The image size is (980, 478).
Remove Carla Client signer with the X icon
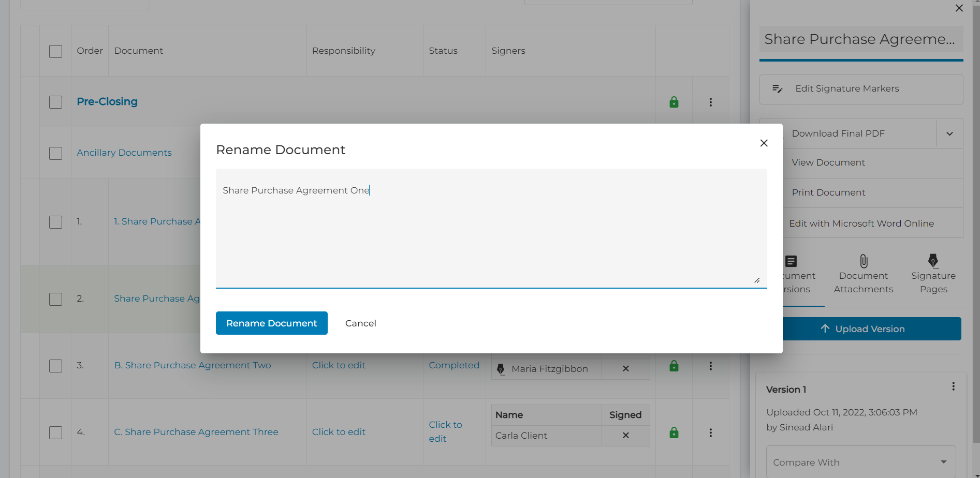[x=625, y=435]
